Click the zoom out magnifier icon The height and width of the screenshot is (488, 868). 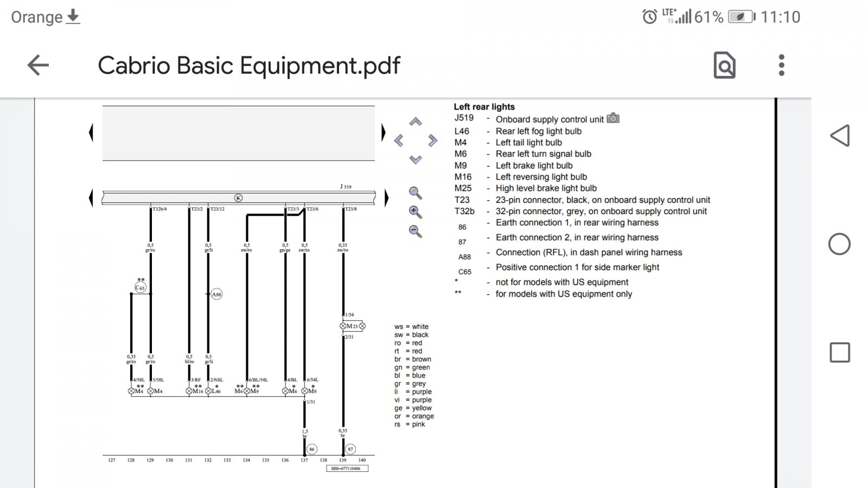click(416, 232)
